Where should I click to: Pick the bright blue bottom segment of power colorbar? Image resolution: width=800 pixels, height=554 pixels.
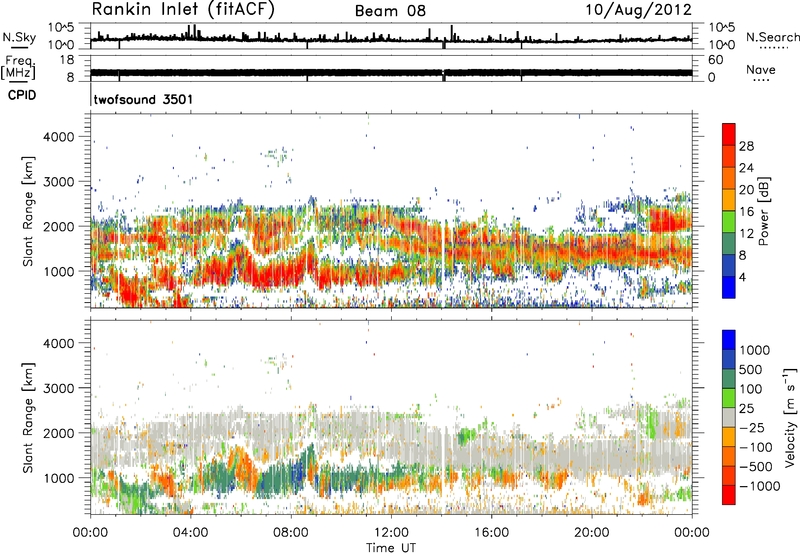[729, 287]
